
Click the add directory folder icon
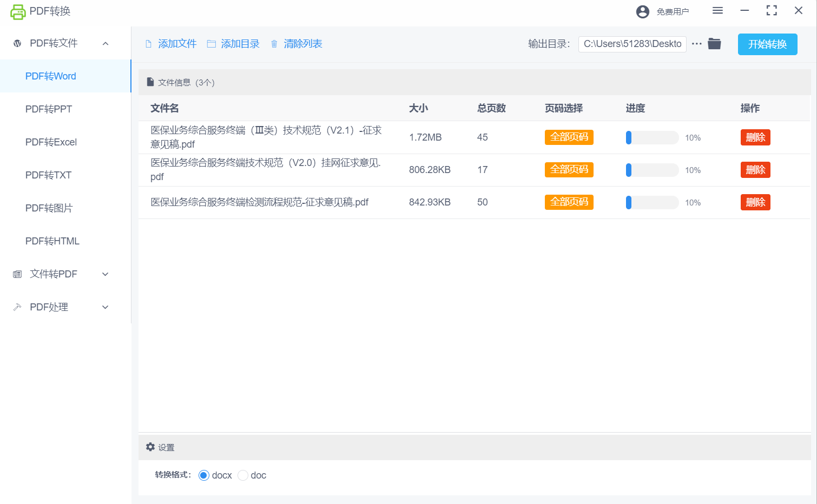pos(212,44)
